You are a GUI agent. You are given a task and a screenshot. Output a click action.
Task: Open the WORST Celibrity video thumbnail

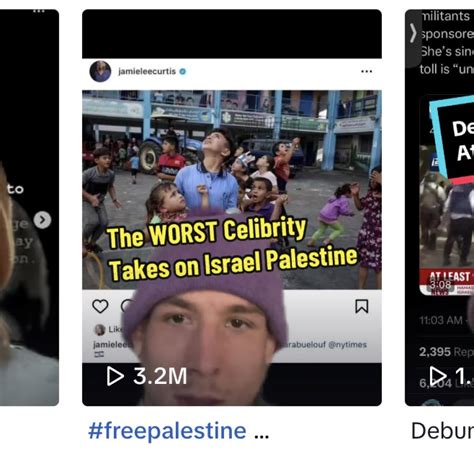[x=232, y=207]
